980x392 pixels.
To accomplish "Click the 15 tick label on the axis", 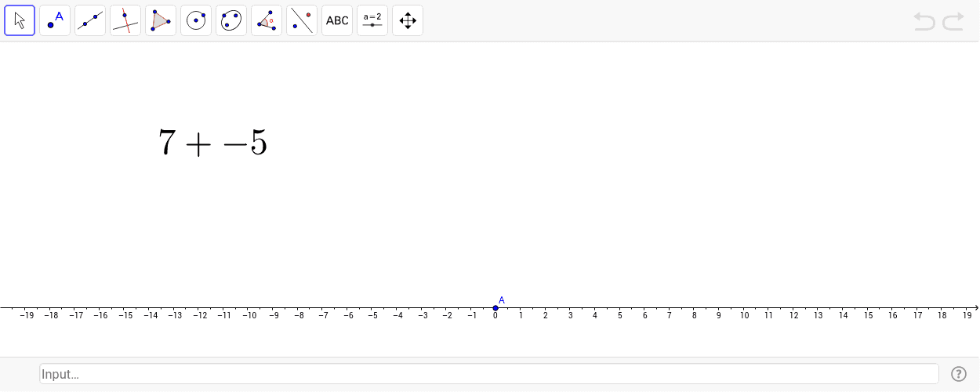I will pyautogui.click(x=868, y=316).
